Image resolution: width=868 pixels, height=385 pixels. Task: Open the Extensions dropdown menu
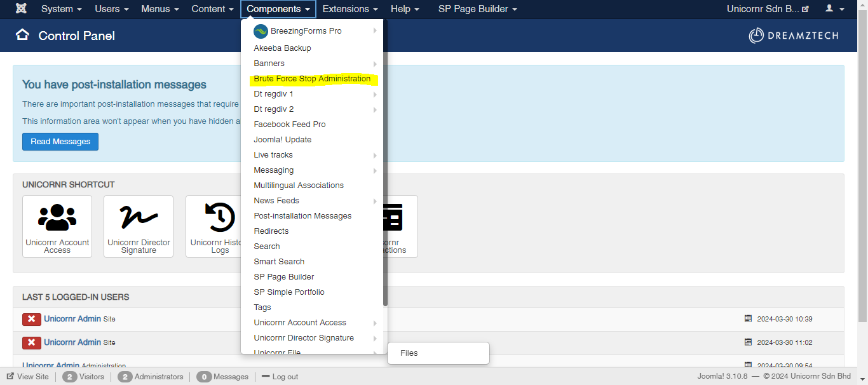click(x=350, y=9)
